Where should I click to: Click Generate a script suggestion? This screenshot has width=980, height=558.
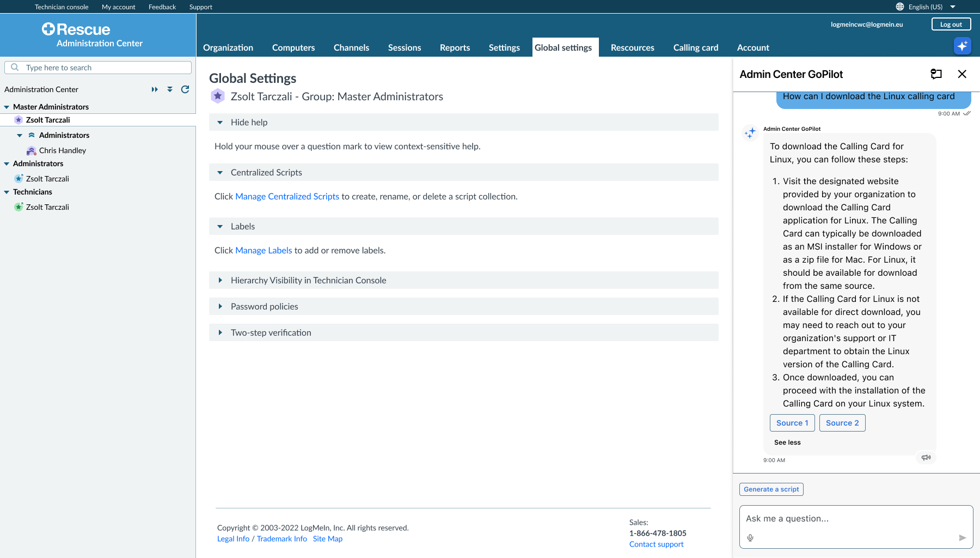coord(771,489)
